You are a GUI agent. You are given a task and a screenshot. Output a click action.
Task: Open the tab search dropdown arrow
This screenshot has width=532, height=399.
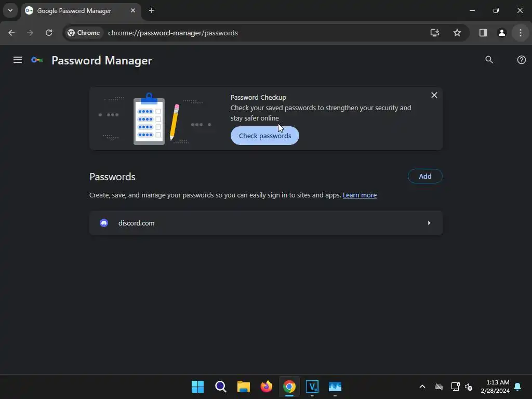coord(10,10)
